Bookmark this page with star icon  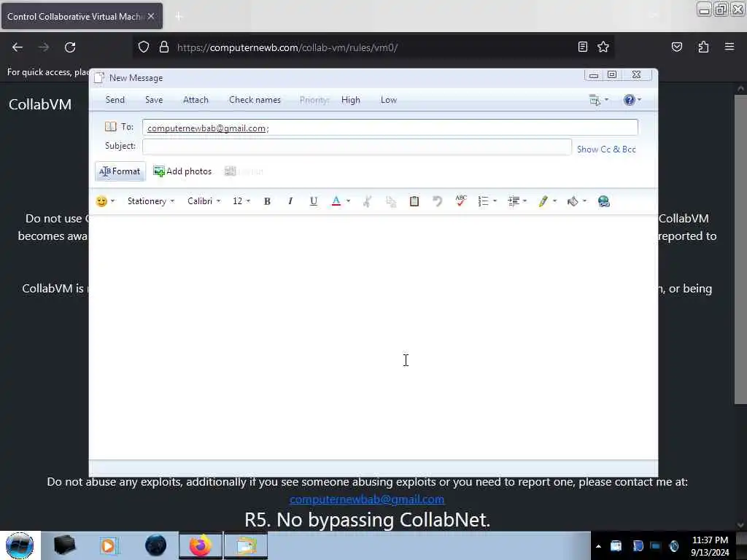click(603, 47)
